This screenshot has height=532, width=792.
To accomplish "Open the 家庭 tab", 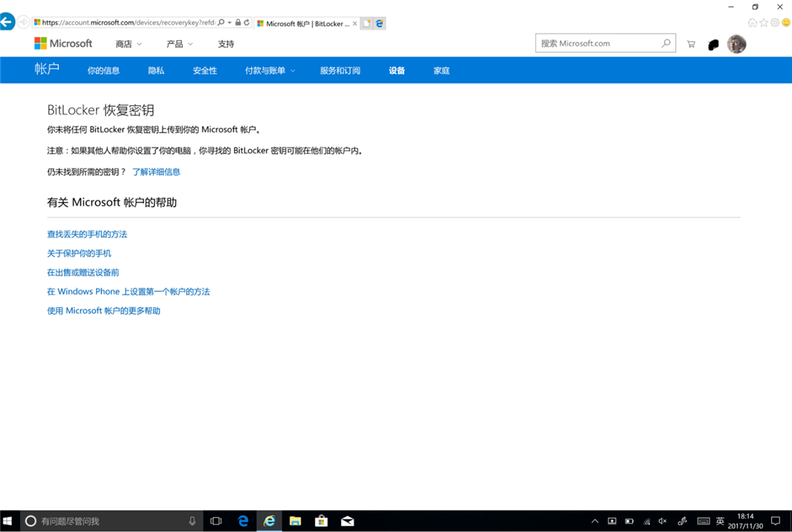I will click(442, 70).
